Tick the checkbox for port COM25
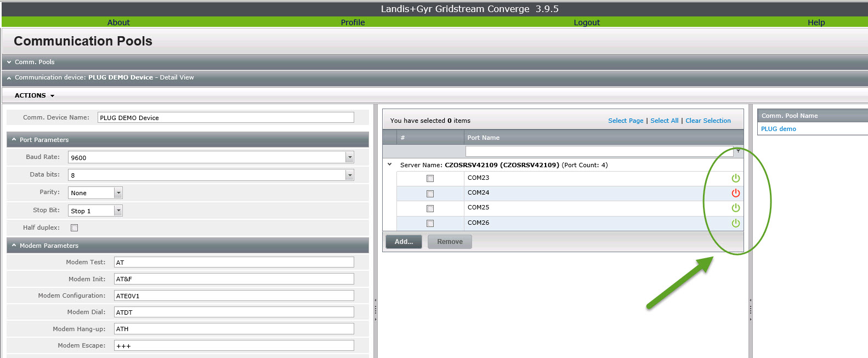 (430, 208)
